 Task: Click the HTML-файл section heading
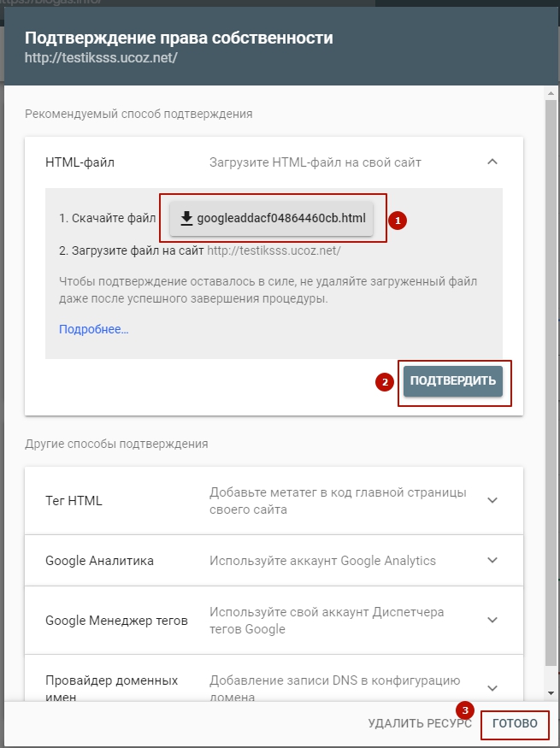point(80,162)
